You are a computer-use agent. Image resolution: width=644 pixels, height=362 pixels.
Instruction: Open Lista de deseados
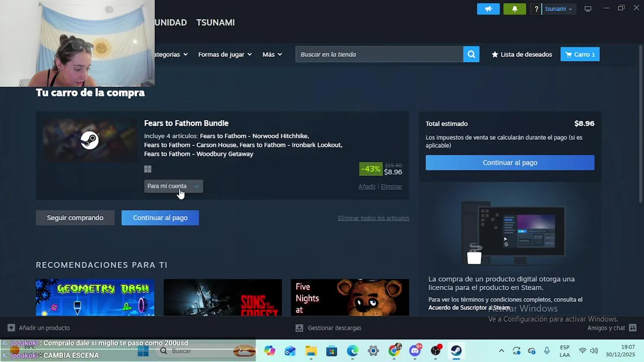[x=522, y=54]
